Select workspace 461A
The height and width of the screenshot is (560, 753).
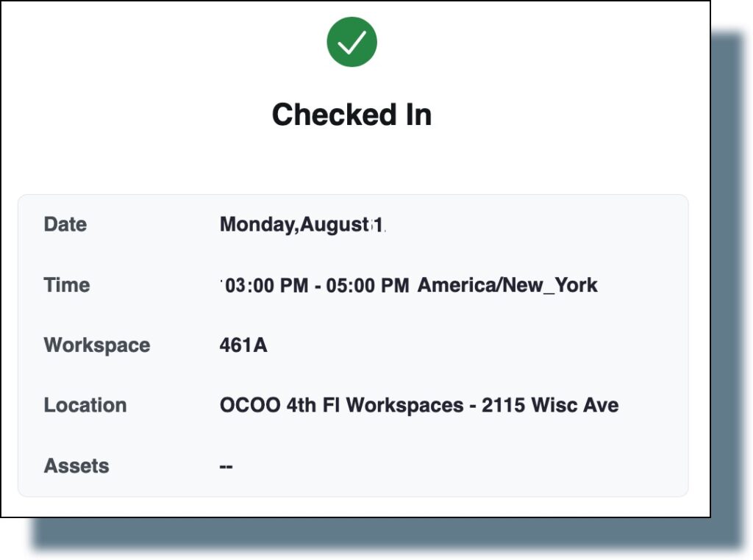tap(244, 345)
